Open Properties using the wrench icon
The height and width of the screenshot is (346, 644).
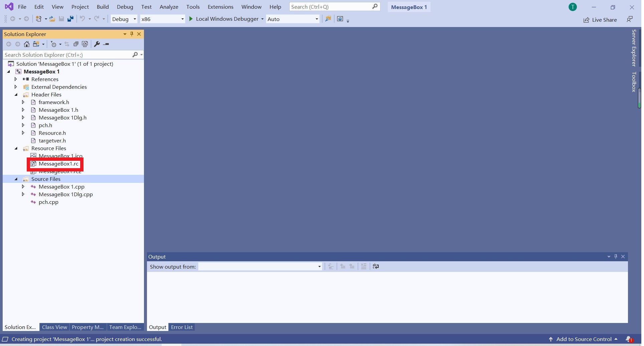97,44
